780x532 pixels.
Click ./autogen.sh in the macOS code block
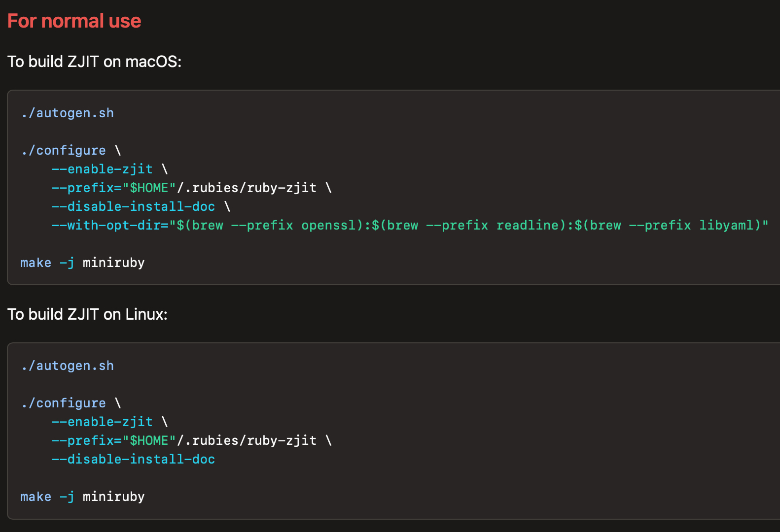(67, 113)
